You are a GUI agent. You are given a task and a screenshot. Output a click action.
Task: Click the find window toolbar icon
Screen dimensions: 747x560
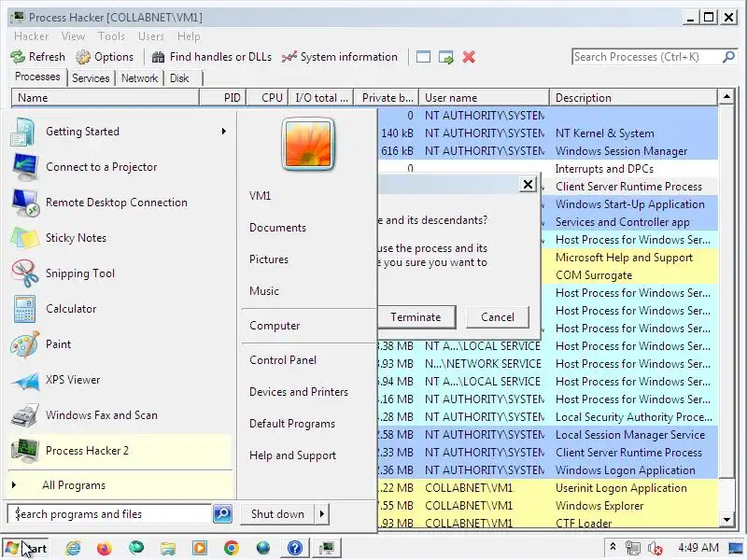click(x=423, y=57)
